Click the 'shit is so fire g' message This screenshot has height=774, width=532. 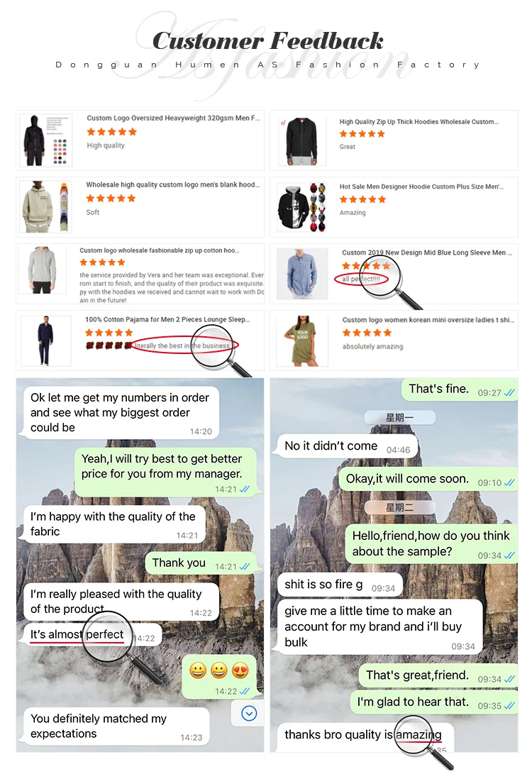[340, 585]
